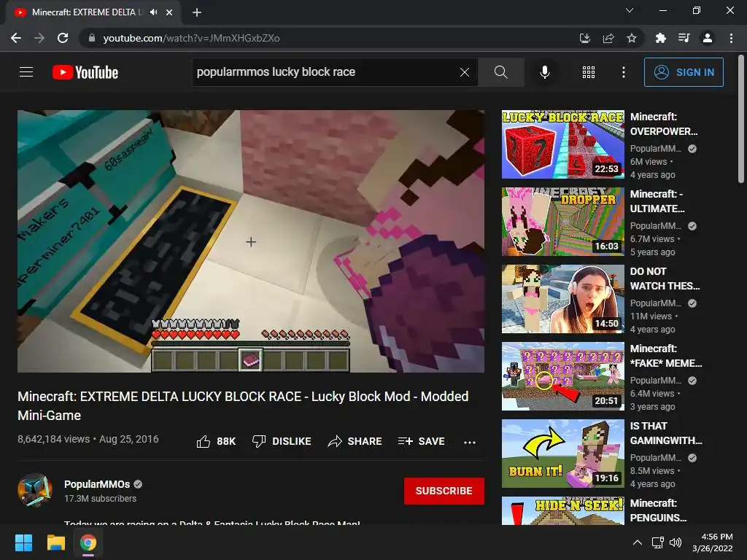
Task: Bookmark this tab with the star
Action: tap(632, 38)
